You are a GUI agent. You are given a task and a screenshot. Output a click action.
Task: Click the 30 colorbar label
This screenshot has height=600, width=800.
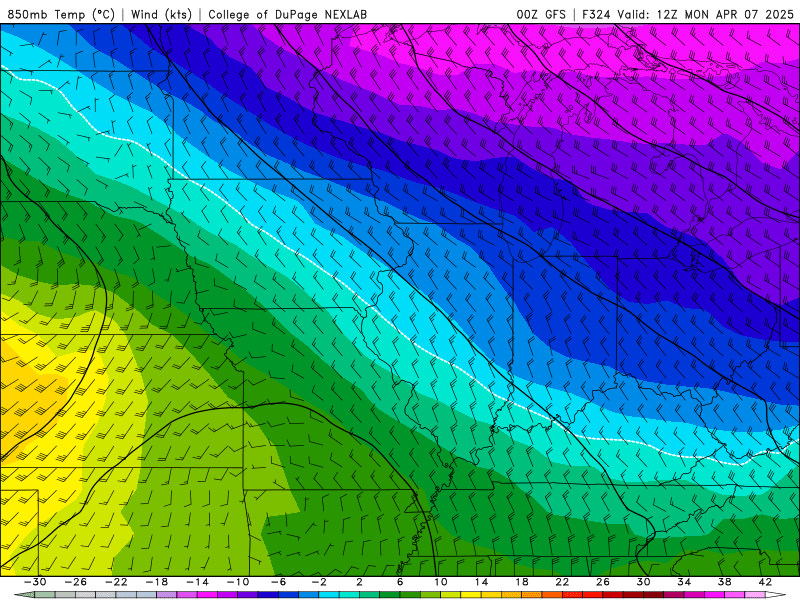[643, 582]
